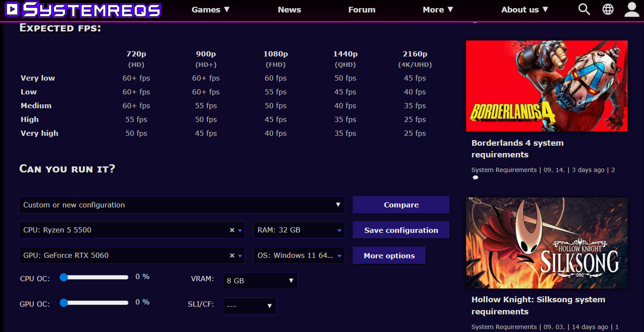The width and height of the screenshot is (644, 332).
Task: Open the language globe icon
Action: 608,9
